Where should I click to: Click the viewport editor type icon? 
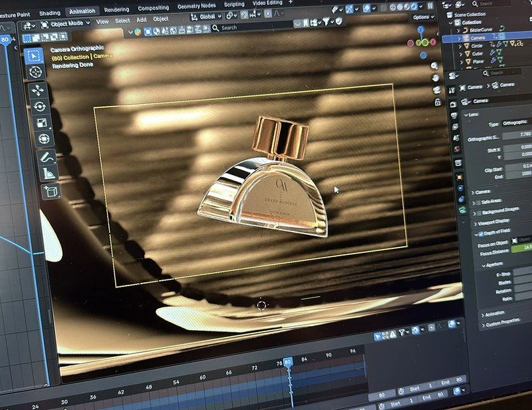28,25
